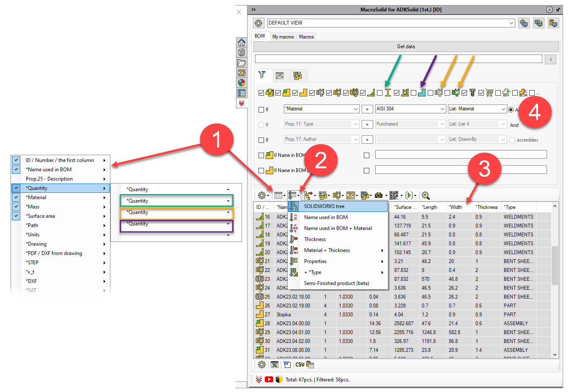The image size is (569, 392).
Task: Click the table columns icon in the toolbar
Action: pyautogui.click(x=278, y=195)
